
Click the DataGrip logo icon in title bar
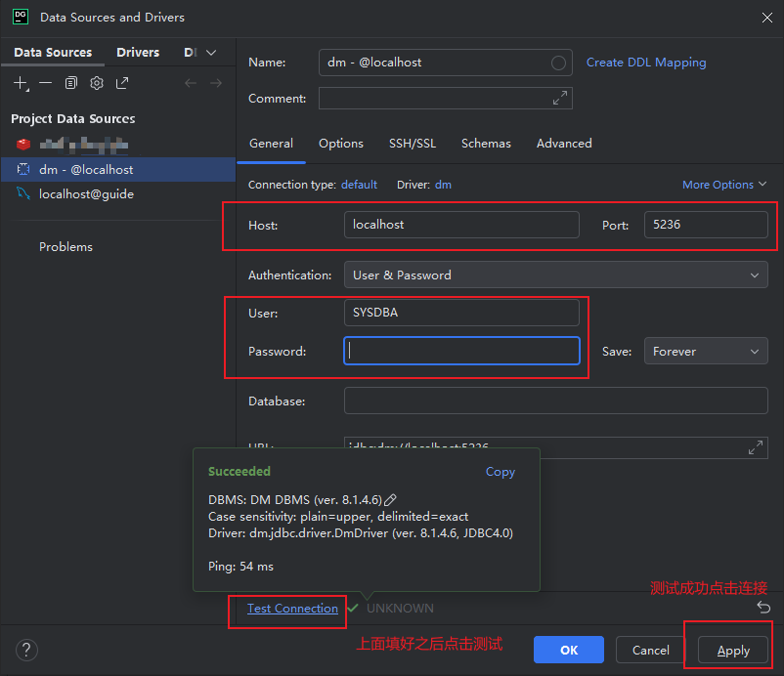pyautogui.click(x=21, y=17)
